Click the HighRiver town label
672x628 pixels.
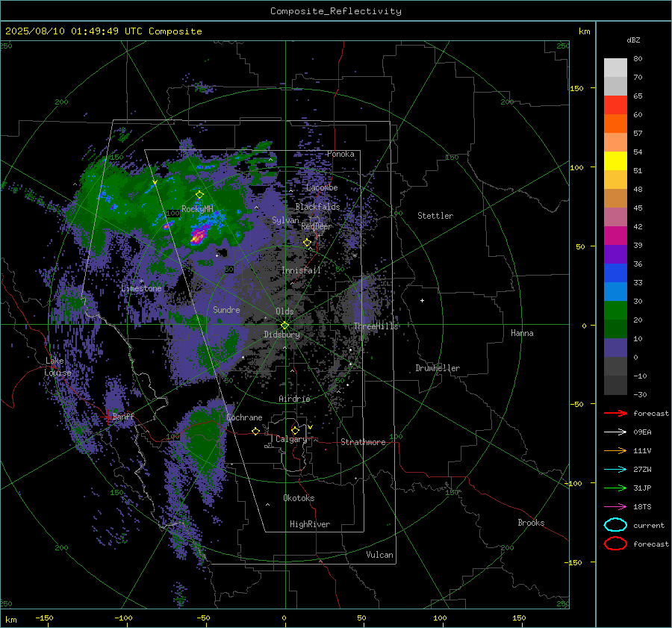tap(310, 524)
